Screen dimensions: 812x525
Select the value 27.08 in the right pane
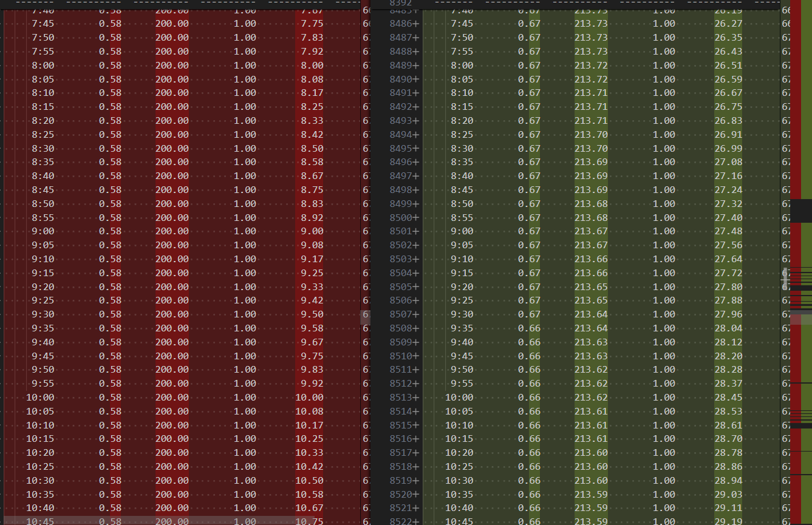728,162
